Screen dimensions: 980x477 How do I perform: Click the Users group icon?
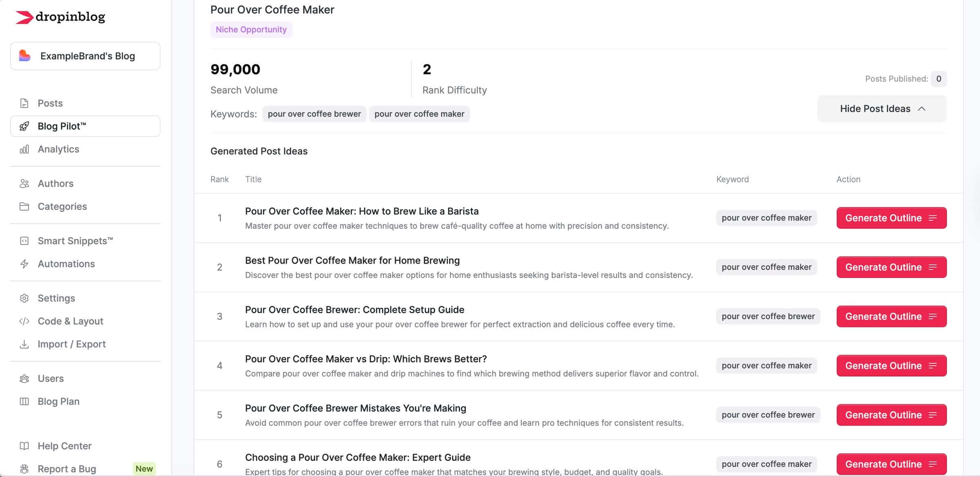[x=24, y=378]
